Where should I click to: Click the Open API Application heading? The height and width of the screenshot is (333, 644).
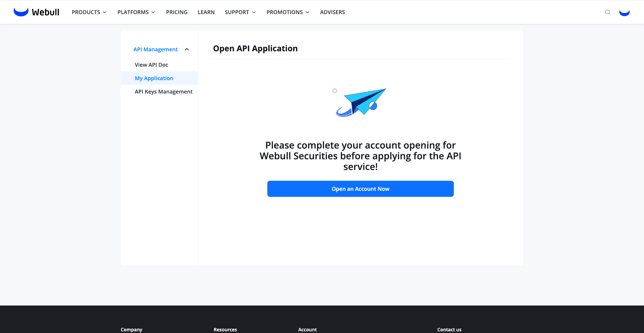coord(255,49)
